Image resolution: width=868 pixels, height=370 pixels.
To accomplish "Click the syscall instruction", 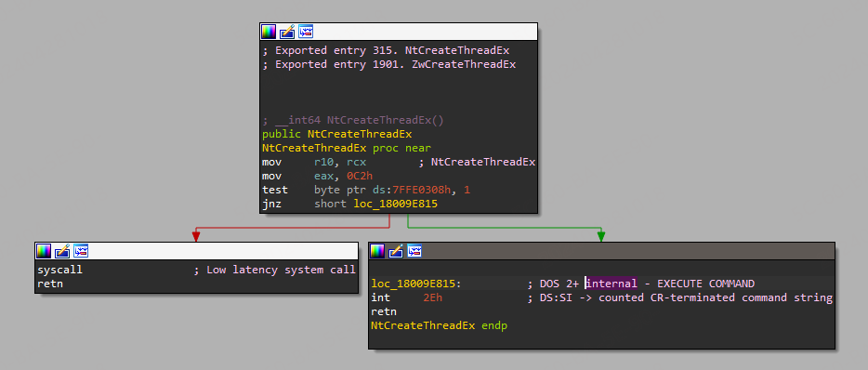I will [x=59, y=270].
